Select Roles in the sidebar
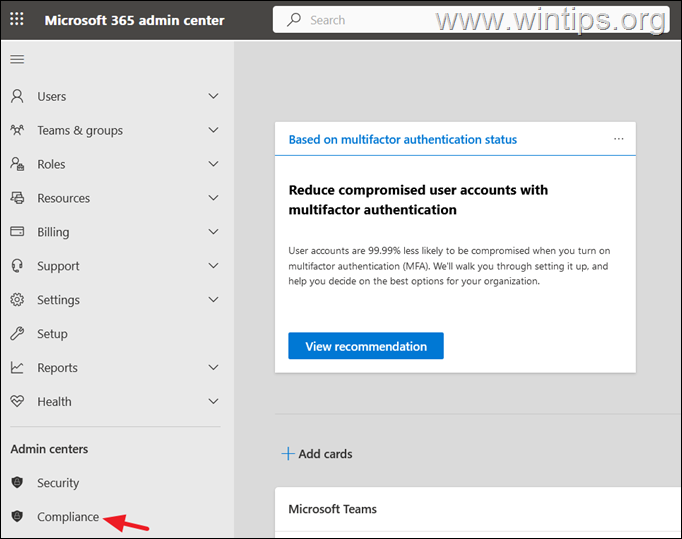Image resolution: width=682 pixels, height=539 pixels. (x=51, y=164)
